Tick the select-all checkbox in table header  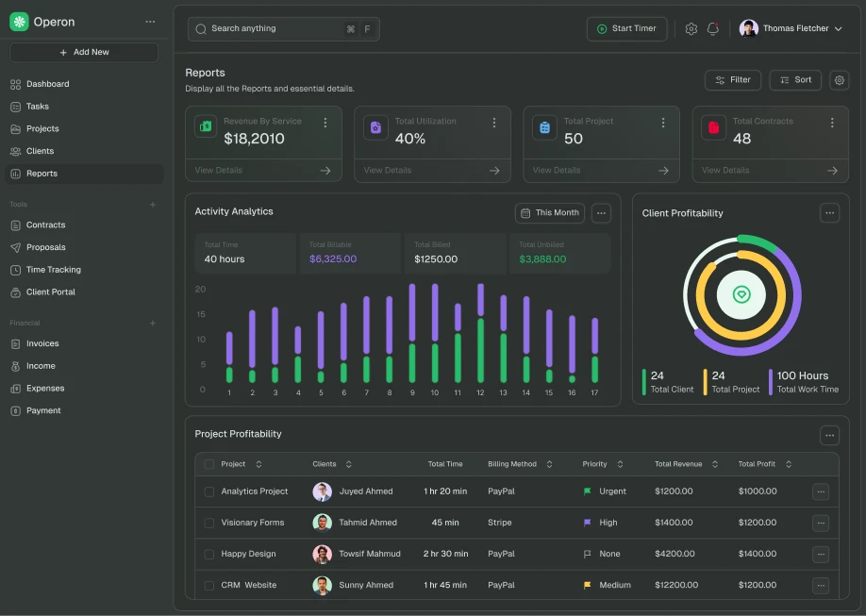click(x=208, y=463)
